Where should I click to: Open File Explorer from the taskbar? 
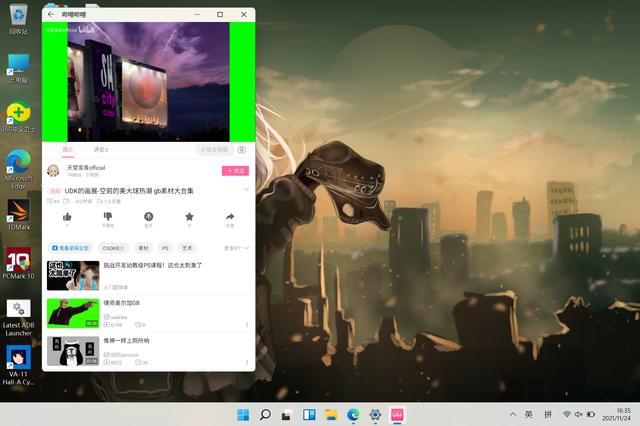331,415
